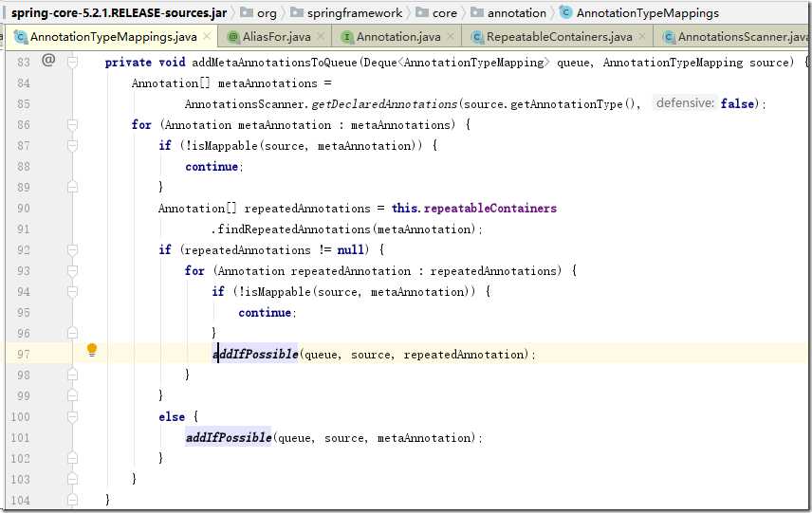Click line number 101 in the gutter
Image resolution: width=812 pixels, height=513 pixels.
tap(20, 438)
